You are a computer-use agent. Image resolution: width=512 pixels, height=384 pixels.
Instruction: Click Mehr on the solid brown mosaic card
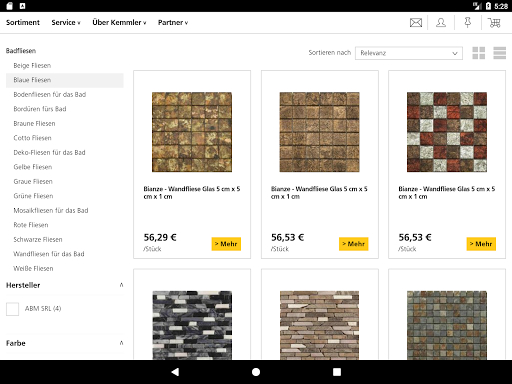tap(353, 244)
